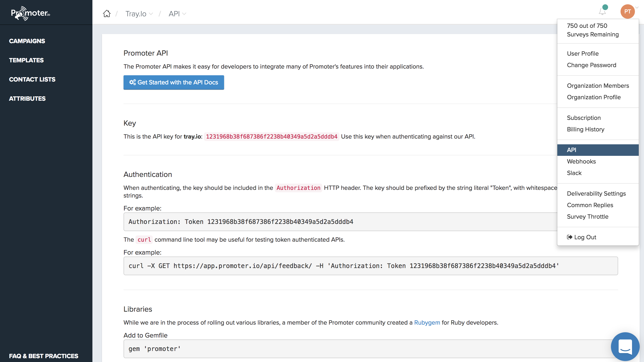
Task: Follow the Rubygem link
Action: point(427,322)
